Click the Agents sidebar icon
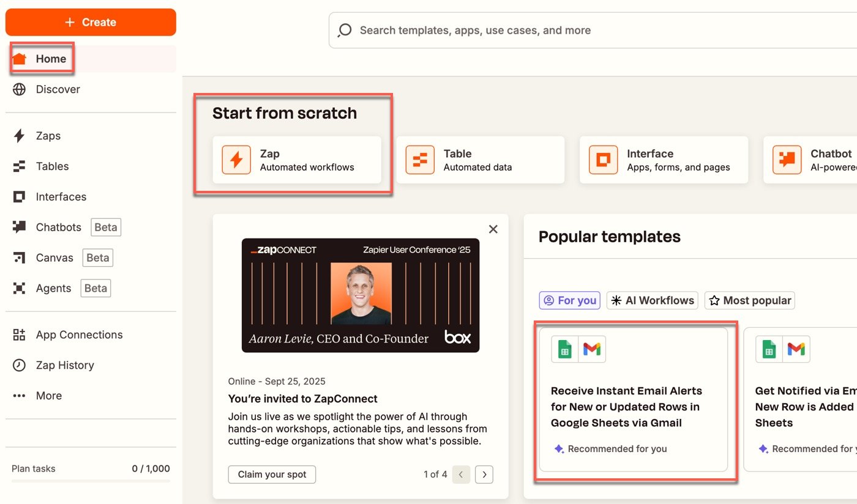 click(x=20, y=289)
